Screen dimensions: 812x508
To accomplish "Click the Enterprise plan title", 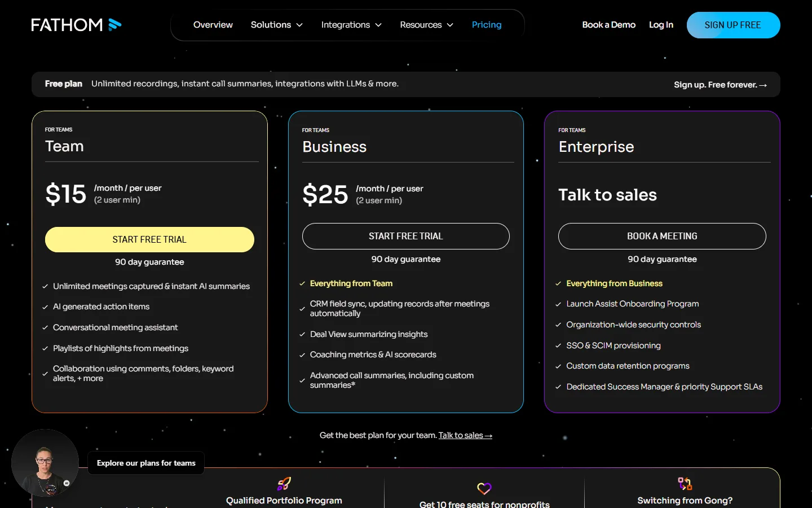I will [x=596, y=147].
